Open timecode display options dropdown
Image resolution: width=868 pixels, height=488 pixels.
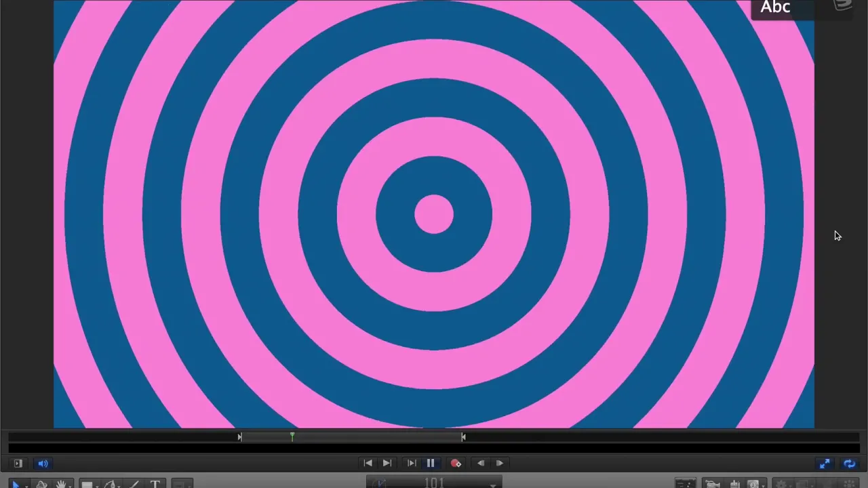(493, 485)
